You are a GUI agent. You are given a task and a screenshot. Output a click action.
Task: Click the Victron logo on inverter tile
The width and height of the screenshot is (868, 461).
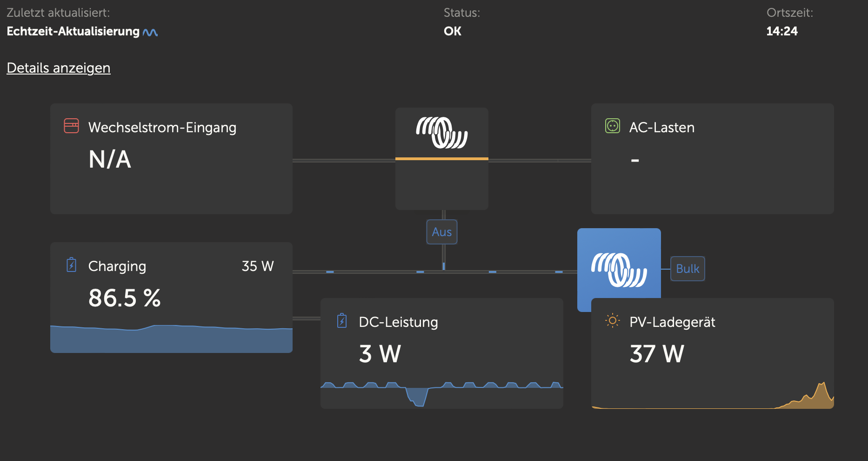pos(441,133)
